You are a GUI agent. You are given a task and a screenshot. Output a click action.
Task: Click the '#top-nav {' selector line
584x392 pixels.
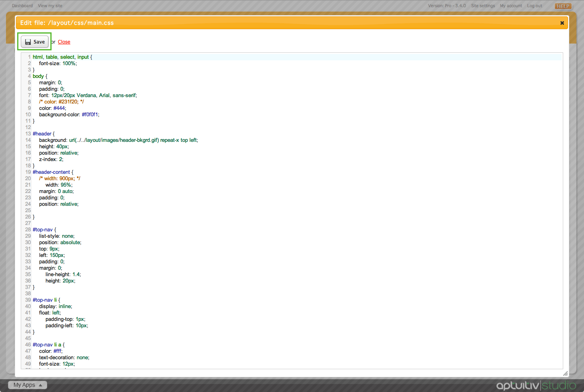pos(44,230)
